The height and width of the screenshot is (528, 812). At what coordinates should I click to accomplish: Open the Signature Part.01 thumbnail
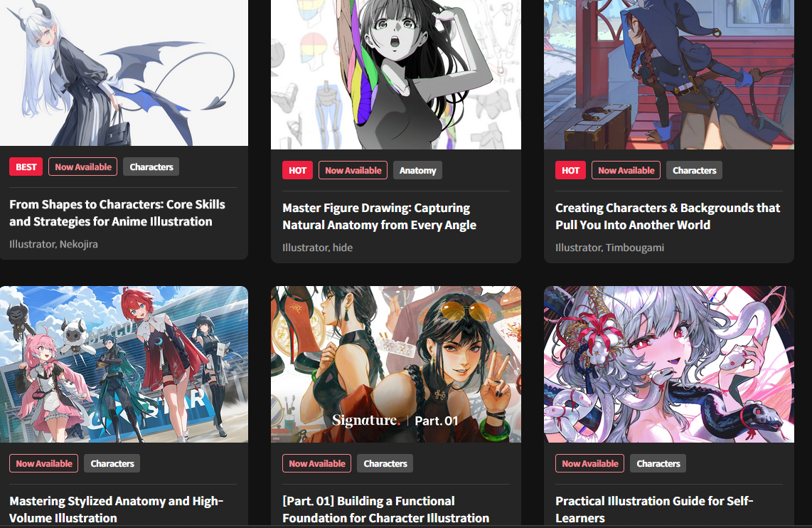tap(395, 364)
